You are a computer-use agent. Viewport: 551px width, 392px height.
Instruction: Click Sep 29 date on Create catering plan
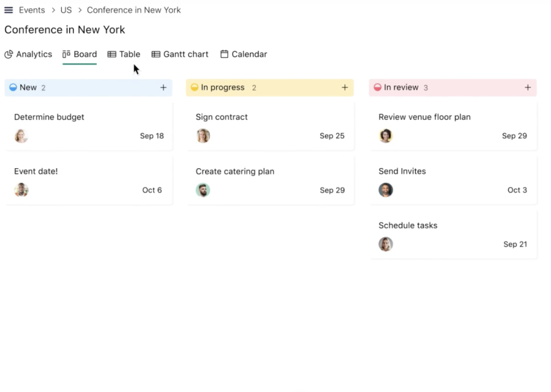click(x=332, y=190)
